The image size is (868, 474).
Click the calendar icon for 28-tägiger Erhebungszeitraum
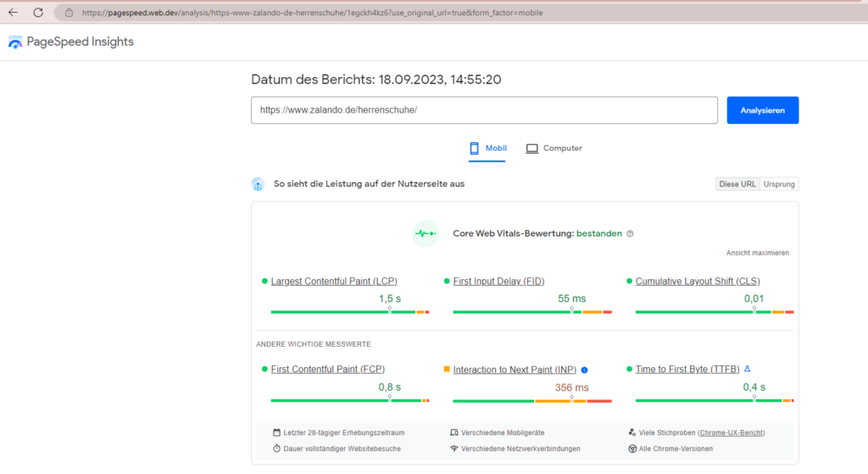(277, 432)
